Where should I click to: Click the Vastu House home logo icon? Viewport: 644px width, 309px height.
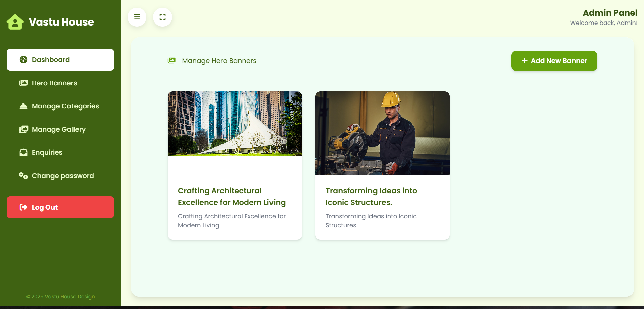[15, 22]
